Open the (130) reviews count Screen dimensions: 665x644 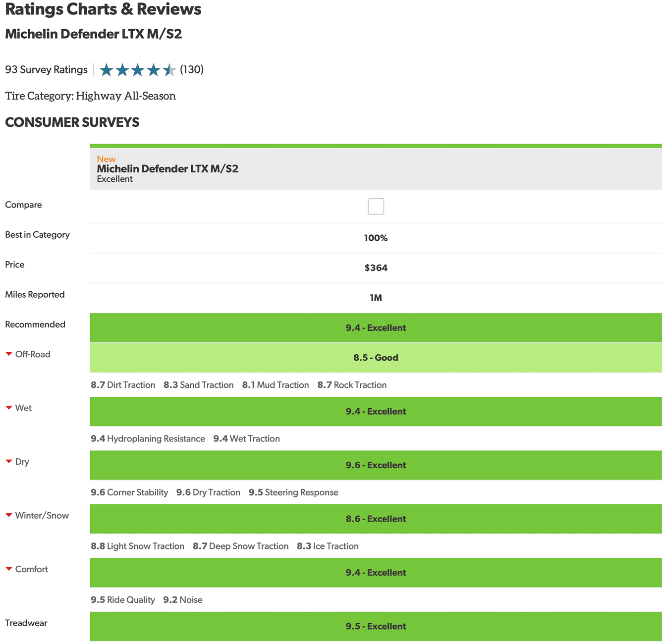(x=192, y=69)
